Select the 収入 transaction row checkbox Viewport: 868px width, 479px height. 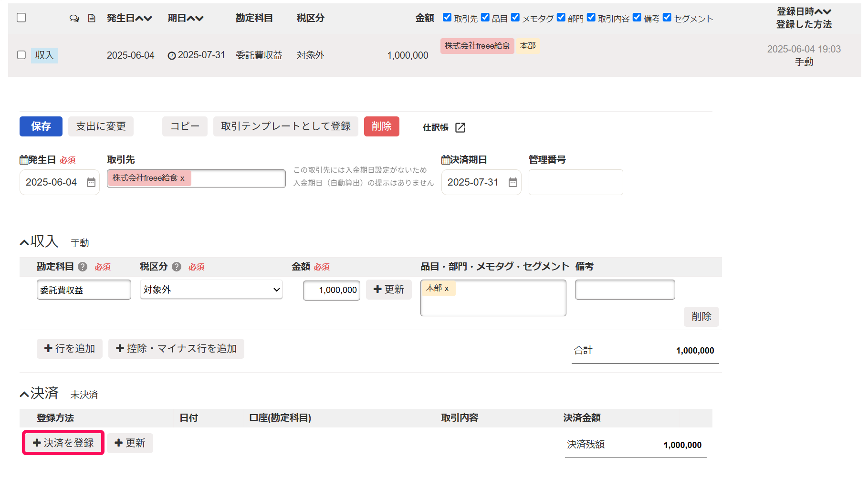(21, 55)
